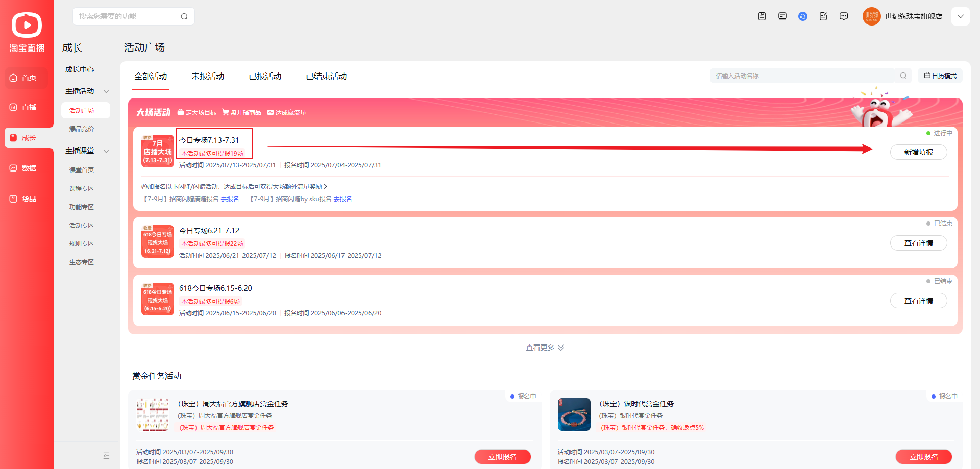Viewport: 980px width, 469px height.
Task: Click the blue headset customer service icon
Action: (x=802, y=16)
